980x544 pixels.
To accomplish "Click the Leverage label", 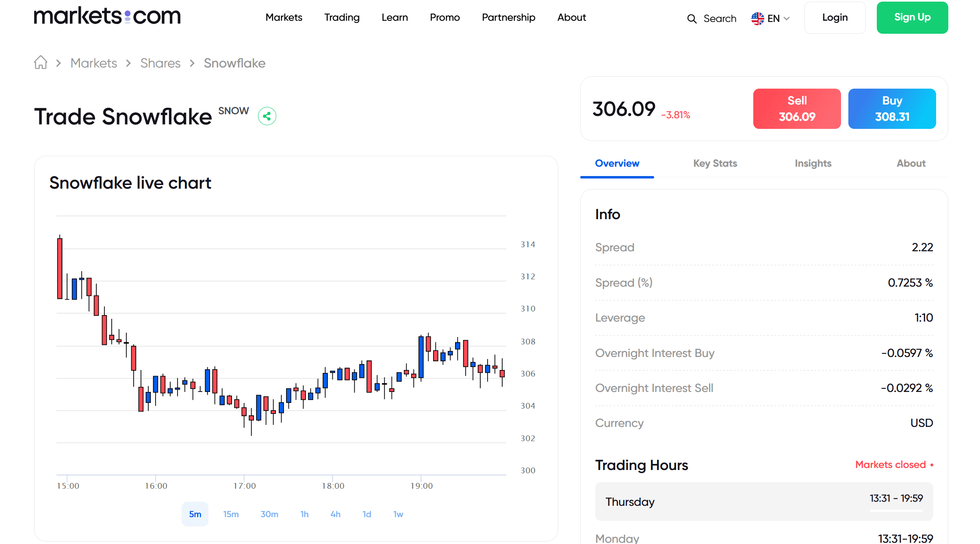I will (x=620, y=318).
